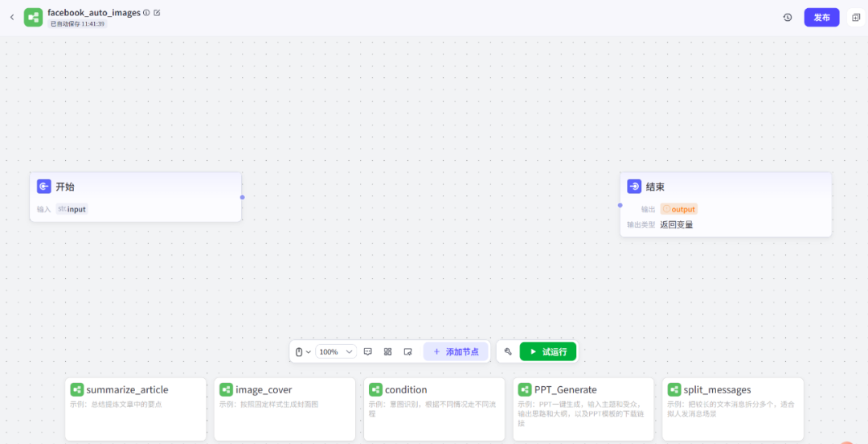Select the 结束 end node
Image resolution: width=868 pixels, height=444 pixels.
726,187
